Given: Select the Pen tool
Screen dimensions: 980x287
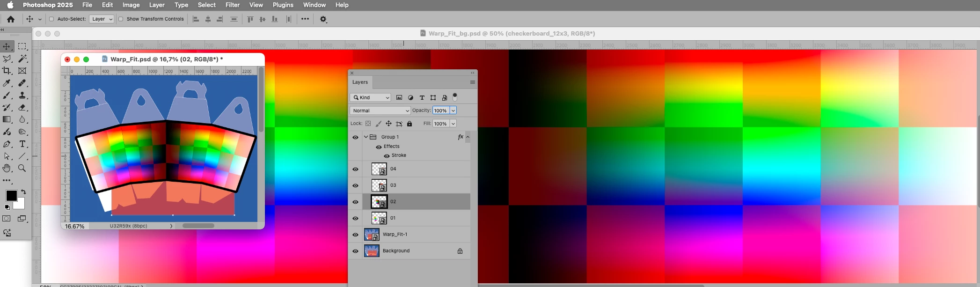Looking at the screenshot, I should (7, 144).
